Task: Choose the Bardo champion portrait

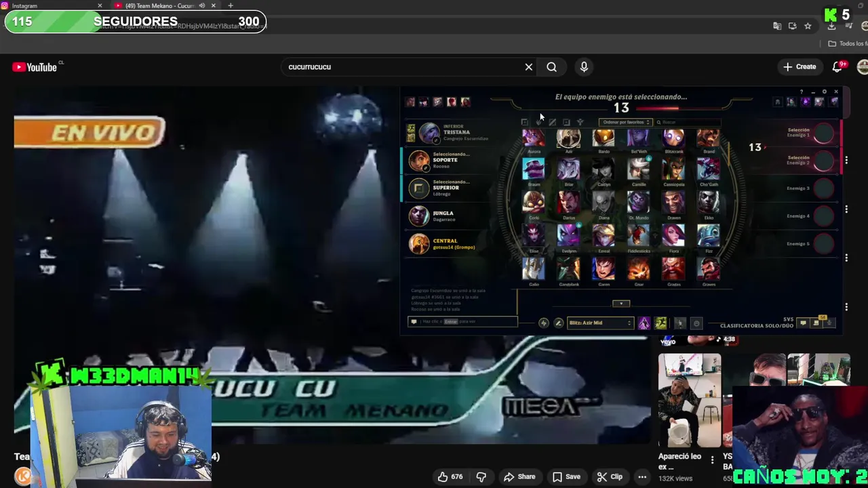Action: coord(604,138)
